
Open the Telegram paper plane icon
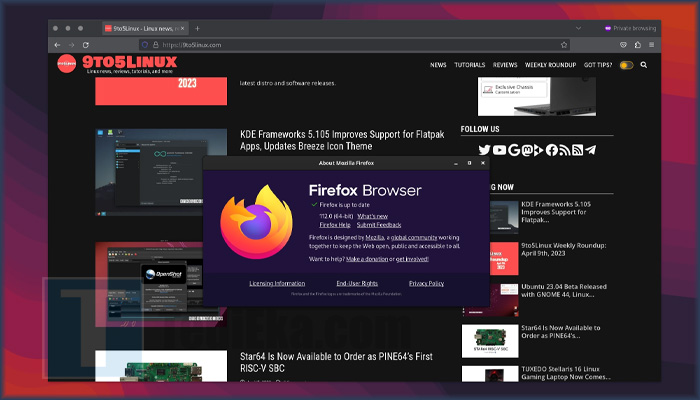click(590, 150)
